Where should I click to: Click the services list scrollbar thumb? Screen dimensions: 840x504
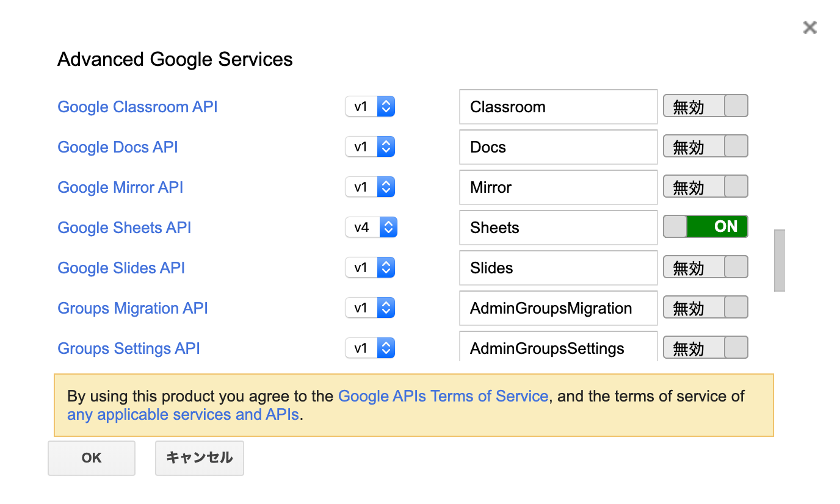click(779, 261)
